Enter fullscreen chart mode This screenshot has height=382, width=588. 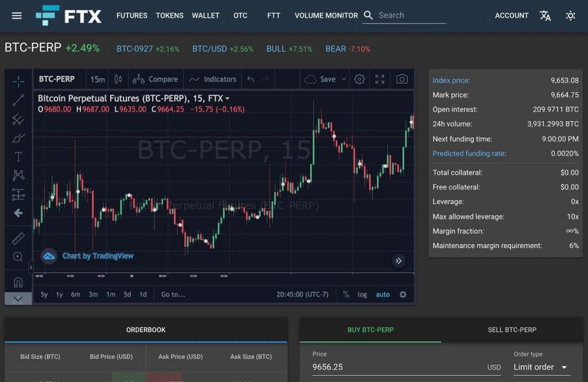pyautogui.click(x=380, y=79)
